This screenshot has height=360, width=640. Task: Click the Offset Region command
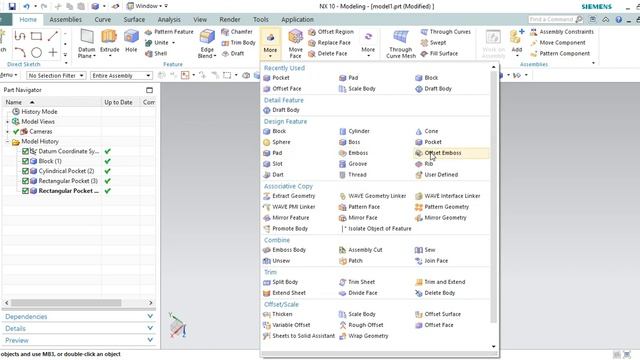click(x=331, y=32)
